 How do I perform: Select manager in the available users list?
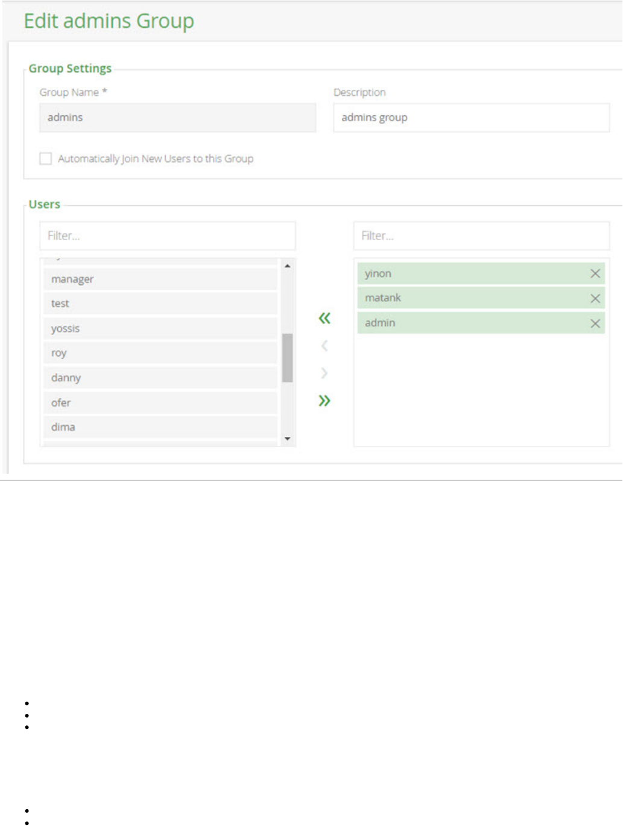click(x=160, y=279)
